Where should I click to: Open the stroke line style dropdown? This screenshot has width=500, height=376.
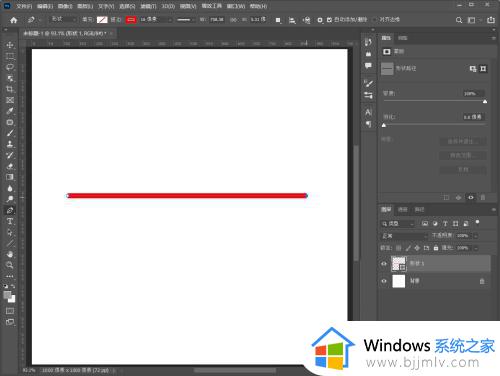point(185,20)
